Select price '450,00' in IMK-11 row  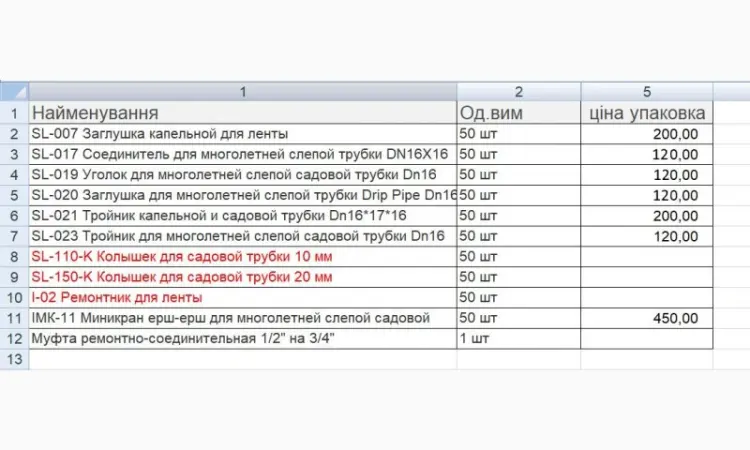647,318
